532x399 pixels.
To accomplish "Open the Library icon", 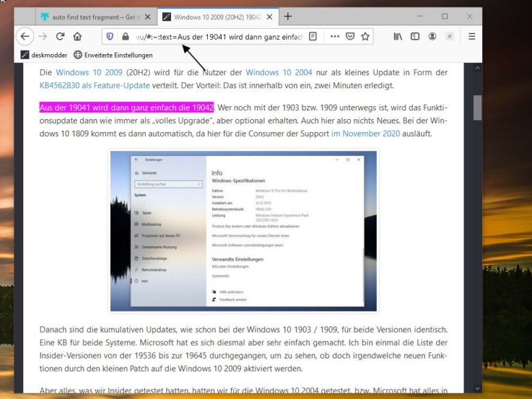I will (x=398, y=36).
